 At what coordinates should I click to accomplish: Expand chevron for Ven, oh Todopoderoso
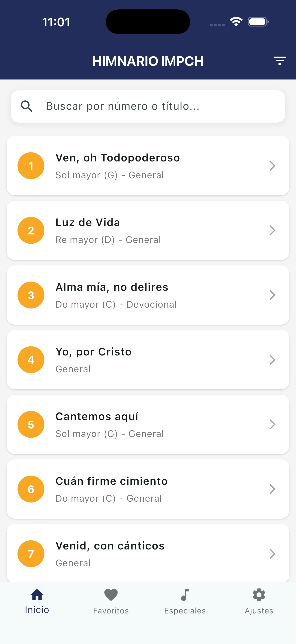(272, 166)
